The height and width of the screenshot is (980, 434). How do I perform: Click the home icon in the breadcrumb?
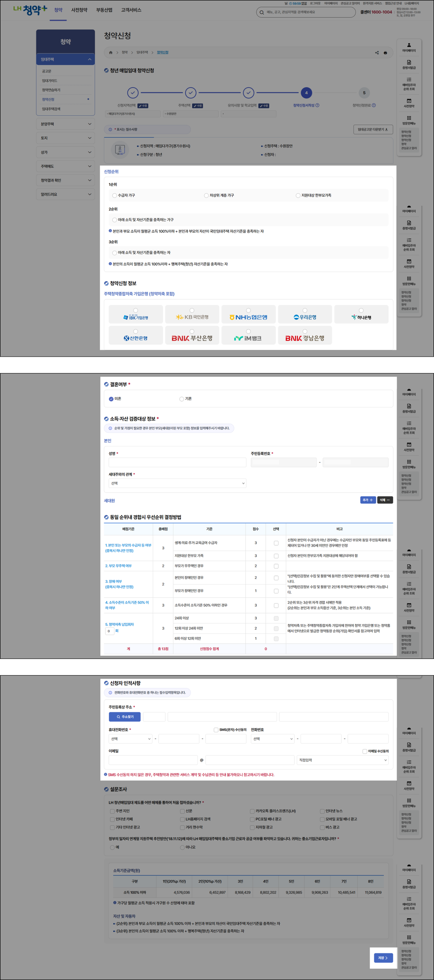(111, 53)
